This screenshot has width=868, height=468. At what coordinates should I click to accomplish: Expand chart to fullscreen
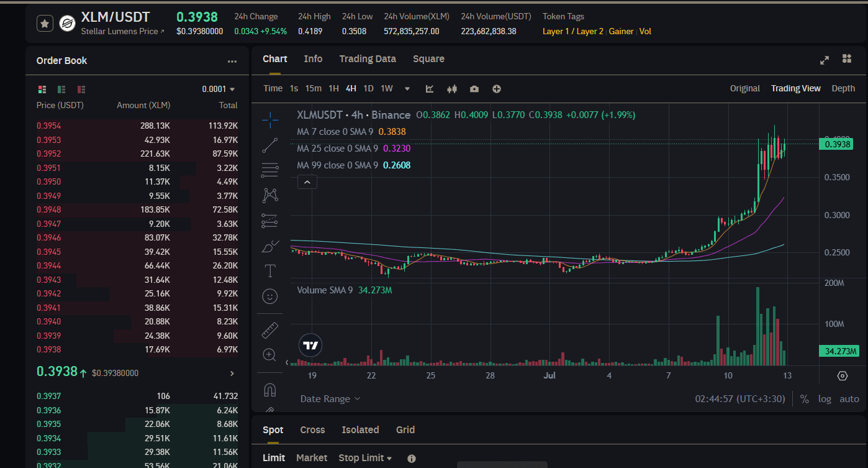(x=825, y=60)
